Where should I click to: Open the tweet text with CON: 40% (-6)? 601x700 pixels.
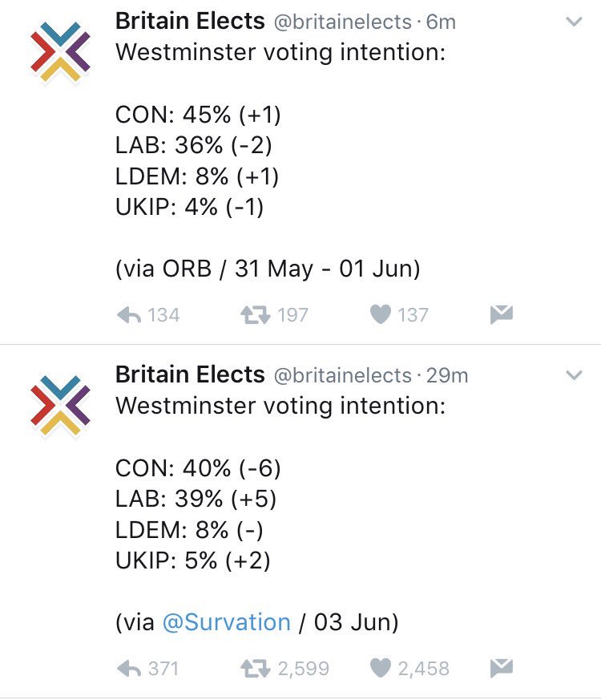(x=198, y=468)
